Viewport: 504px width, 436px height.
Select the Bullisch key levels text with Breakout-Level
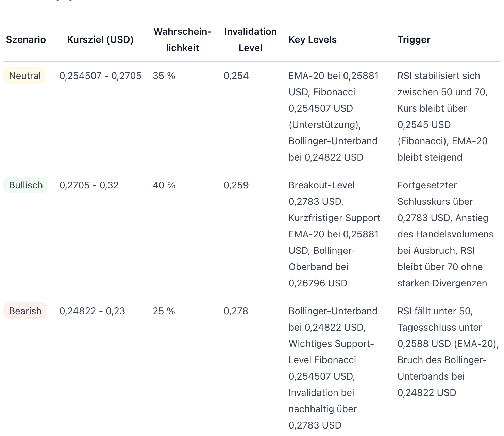point(334,234)
